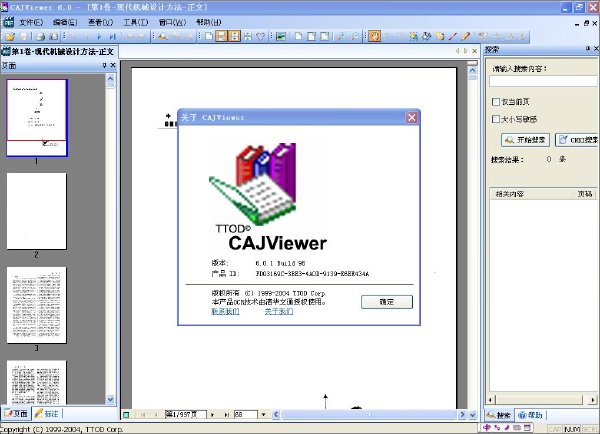Click the next page arrow in top toolbar

[x=99, y=36]
